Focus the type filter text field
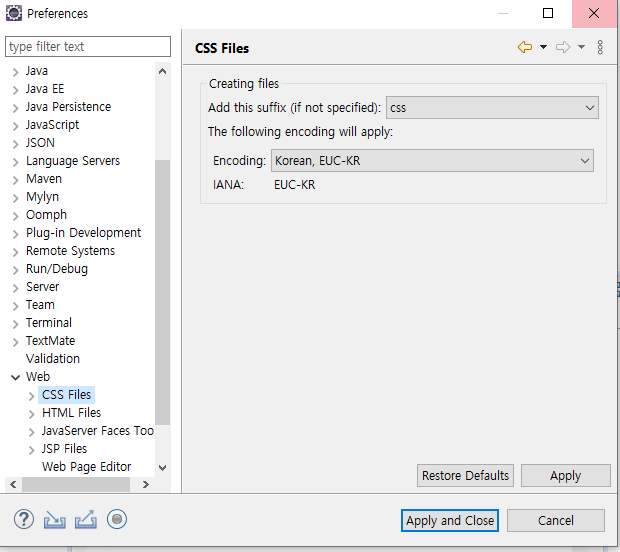 pyautogui.click(x=88, y=47)
